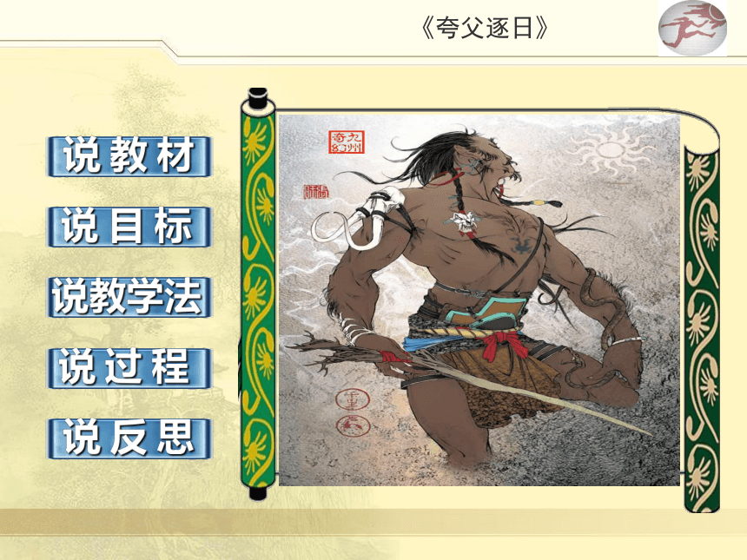Click the lower oval red seal stamp

(354, 425)
